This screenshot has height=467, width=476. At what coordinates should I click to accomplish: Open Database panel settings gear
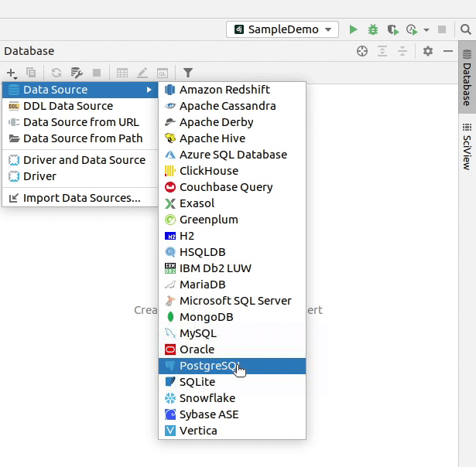click(428, 51)
